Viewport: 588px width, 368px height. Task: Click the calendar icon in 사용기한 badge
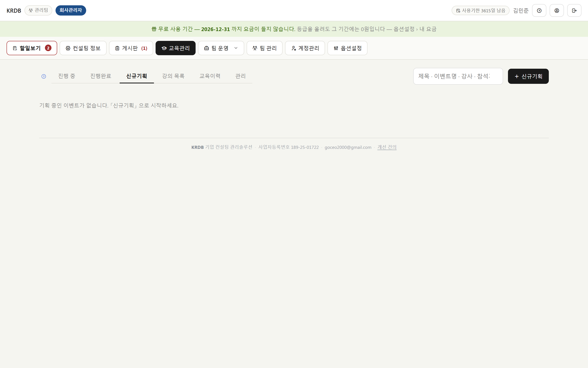[458, 10]
